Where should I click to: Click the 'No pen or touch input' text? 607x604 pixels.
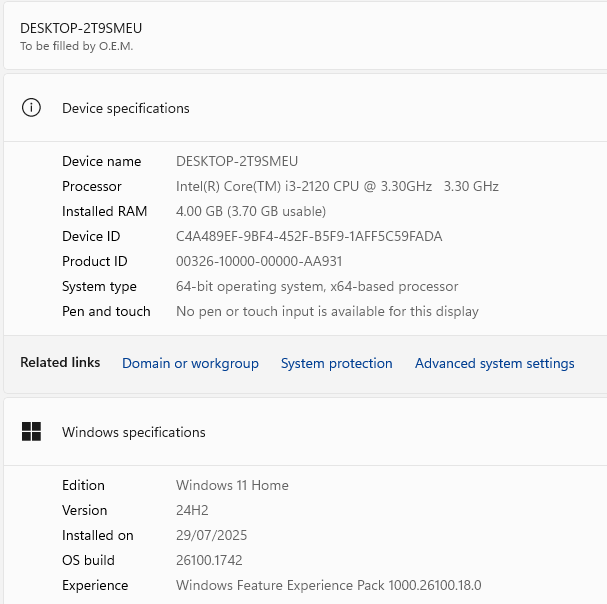pos(327,311)
